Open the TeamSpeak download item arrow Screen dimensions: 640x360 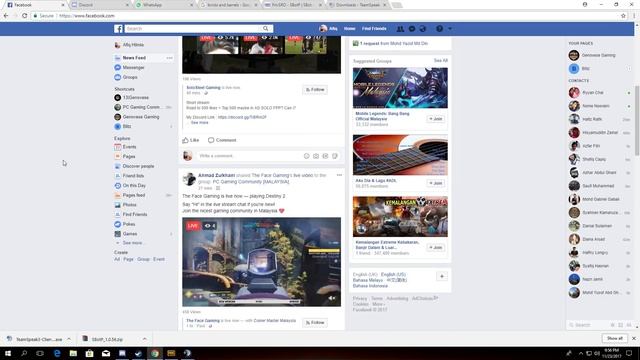(69, 339)
